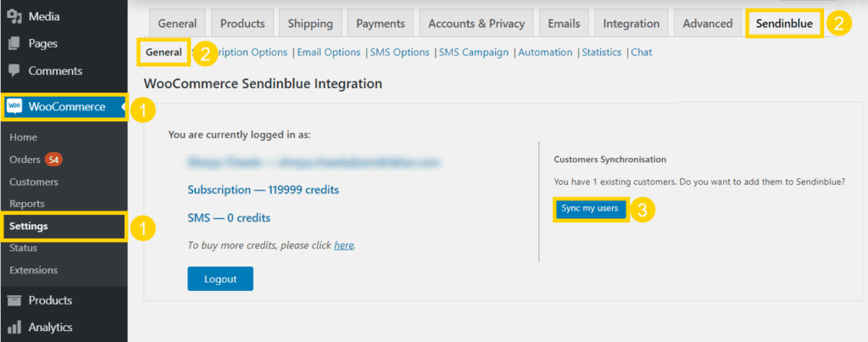
Task: Go to the SMS Campaign sub-section
Action: pyautogui.click(x=474, y=52)
